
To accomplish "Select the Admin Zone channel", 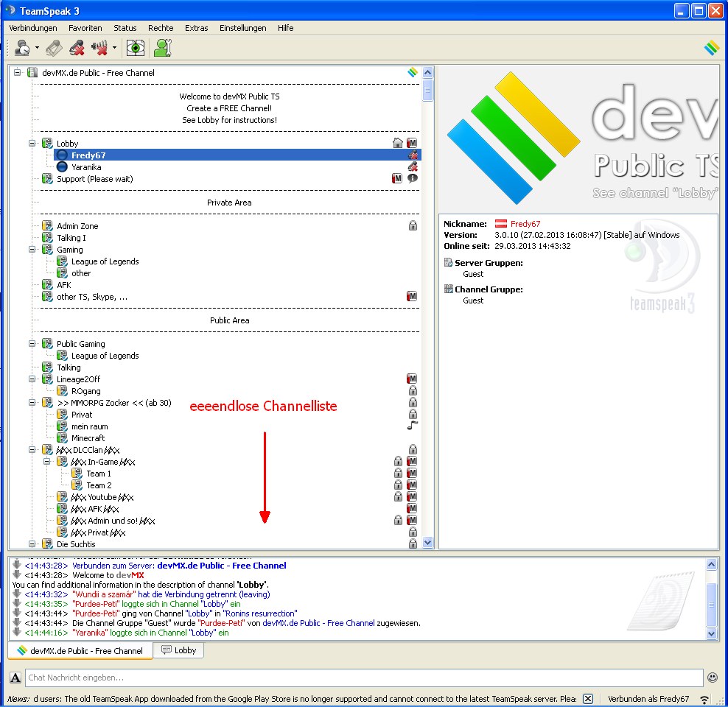I will [77, 226].
